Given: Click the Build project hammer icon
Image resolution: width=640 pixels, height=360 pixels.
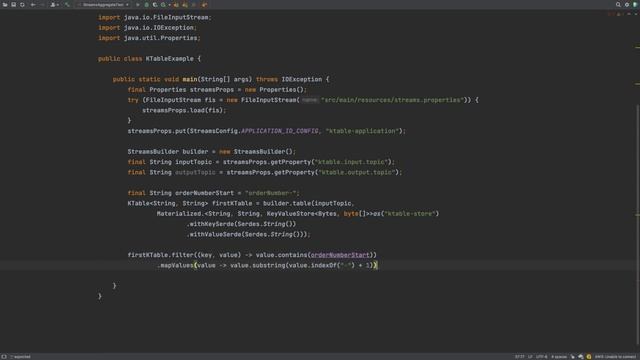Looking at the screenshot, I should pos(67,4).
